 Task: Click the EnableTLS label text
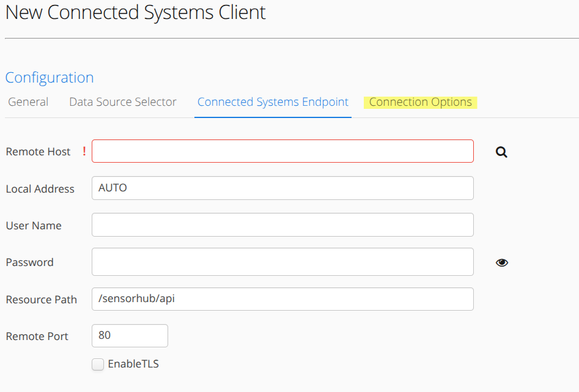pyautogui.click(x=133, y=364)
